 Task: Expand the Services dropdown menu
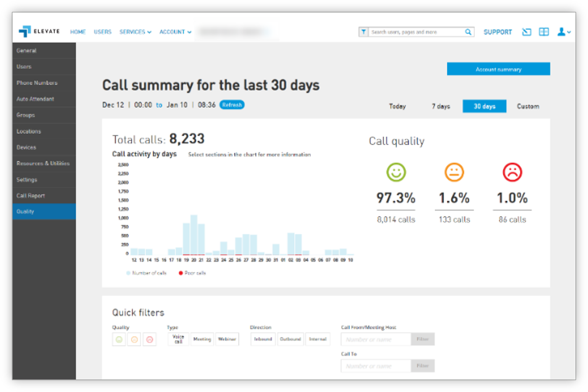click(135, 32)
